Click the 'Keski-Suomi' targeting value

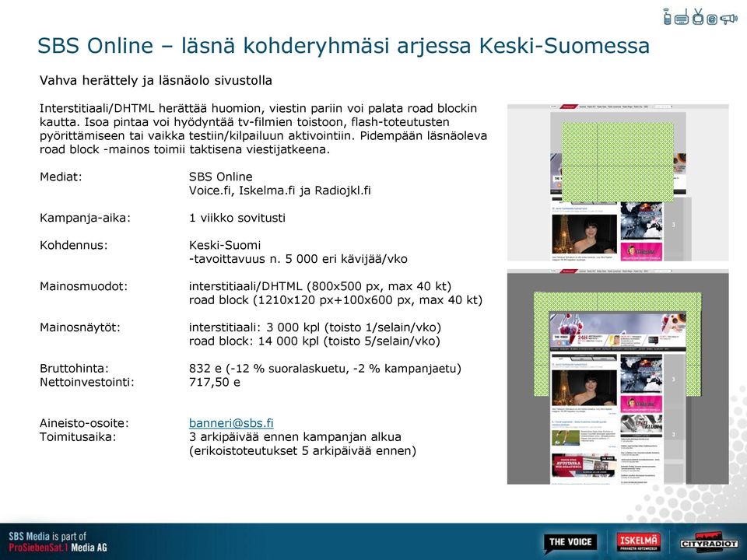[x=225, y=245]
